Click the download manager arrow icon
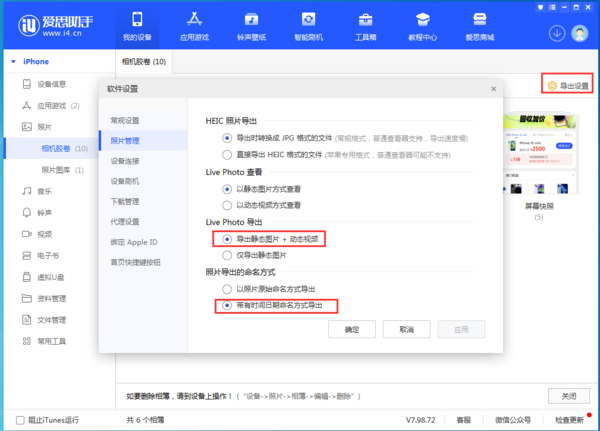 pyautogui.click(x=556, y=32)
